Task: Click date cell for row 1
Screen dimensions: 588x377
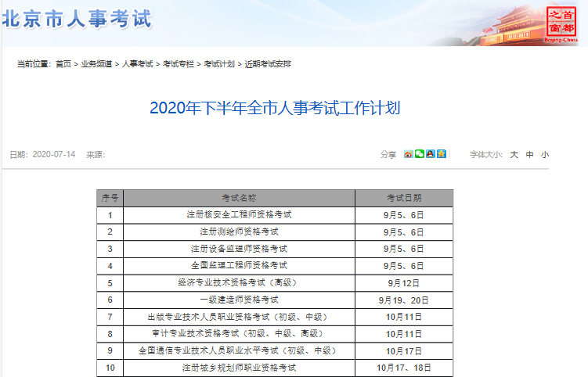Action: point(404,215)
